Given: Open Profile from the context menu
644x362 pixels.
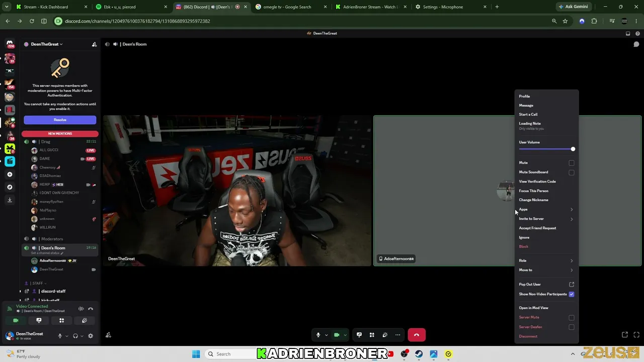Looking at the screenshot, I should pos(546,97).
